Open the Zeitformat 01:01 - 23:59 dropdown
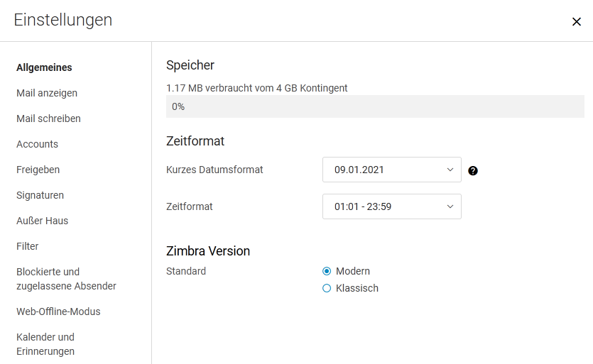The height and width of the screenshot is (364, 593). tap(392, 206)
